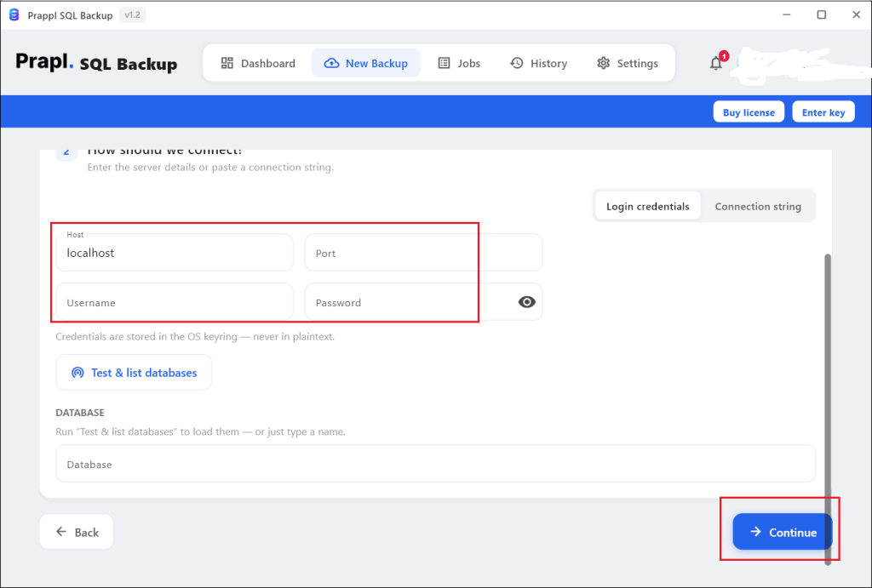Click the vertical scrollbar thumb
This screenshot has height=588, width=872.
pos(828,409)
